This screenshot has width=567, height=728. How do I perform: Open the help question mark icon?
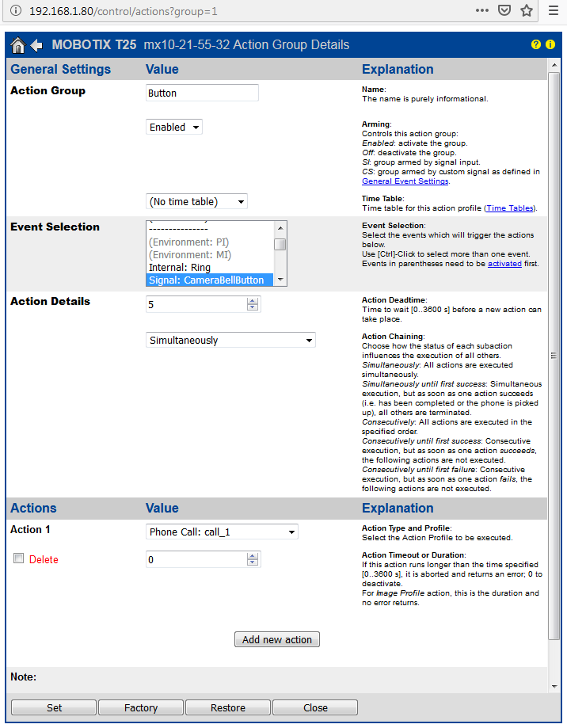point(536,45)
